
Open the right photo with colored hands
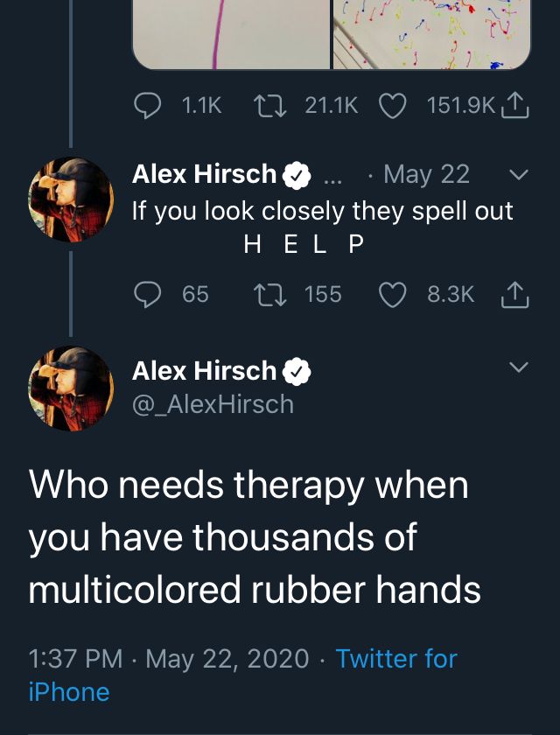coord(431,34)
